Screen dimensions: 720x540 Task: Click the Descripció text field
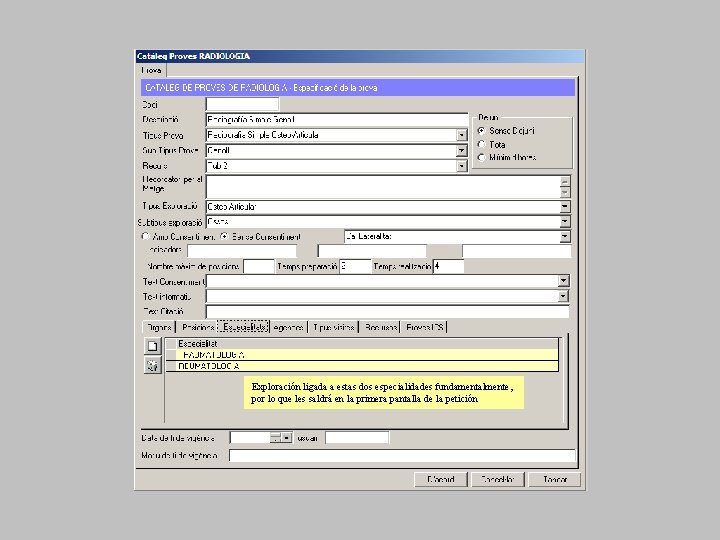337,120
